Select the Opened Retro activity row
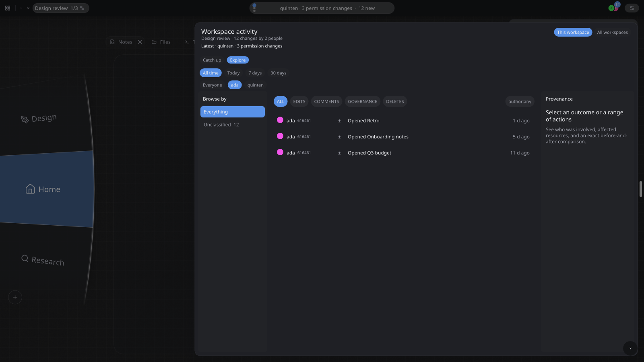This screenshot has width=644, height=362. [404, 121]
